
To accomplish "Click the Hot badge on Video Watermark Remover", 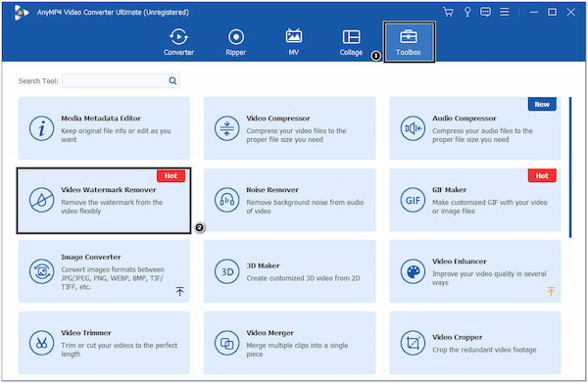I will pyautogui.click(x=171, y=175).
